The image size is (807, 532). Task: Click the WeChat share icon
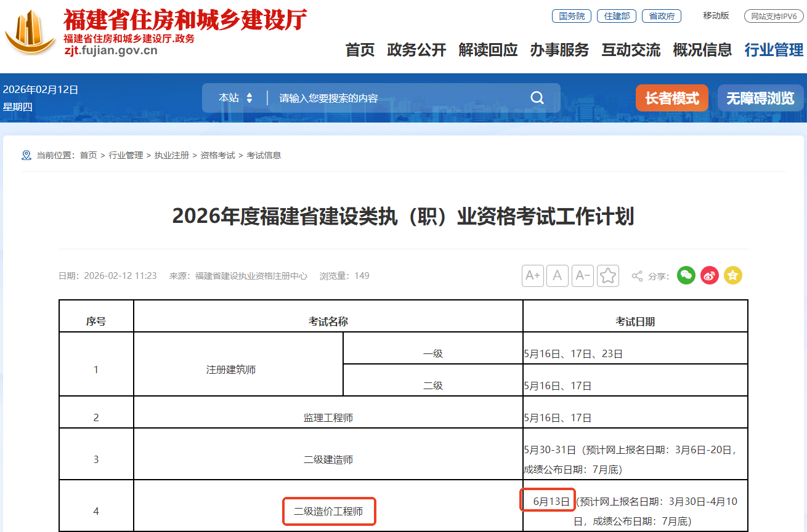point(686,275)
